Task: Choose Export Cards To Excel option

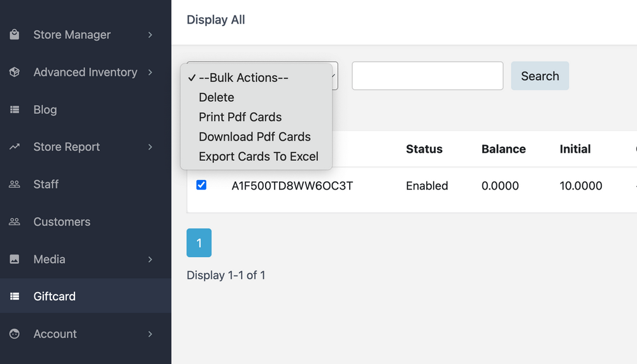Action: click(x=259, y=157)
